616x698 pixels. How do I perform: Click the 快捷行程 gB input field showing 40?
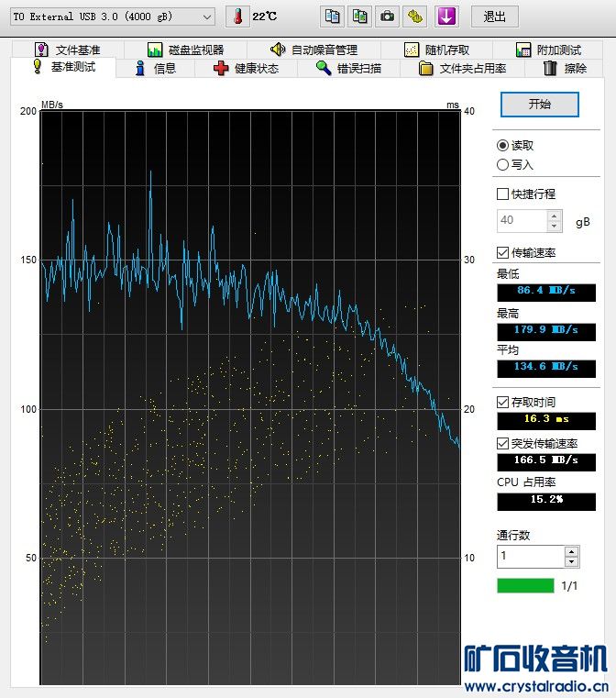coord(522,221)
